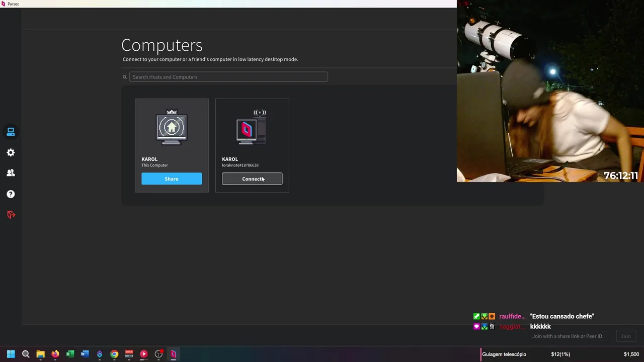Click the 'kkkkkk' chat message
The height and width of the screenshot is (362, 644).
(x=540, y=326)
